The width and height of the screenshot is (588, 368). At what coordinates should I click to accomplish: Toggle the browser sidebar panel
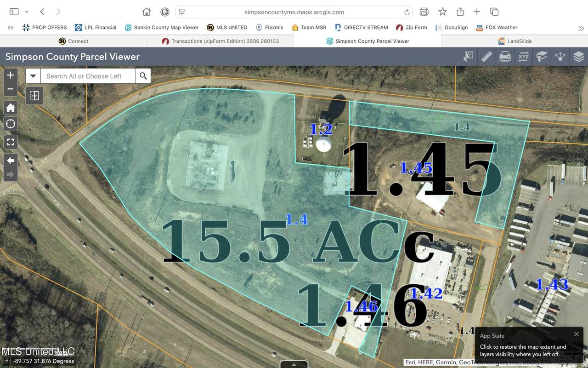coord(14,11)
